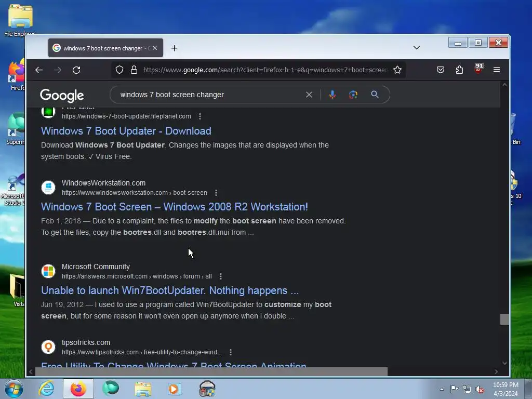Open more options for the answers.microsoft.com result
The width and height of the screenshot is (532, 399).
pyautogui.click(x=221, y=276)
